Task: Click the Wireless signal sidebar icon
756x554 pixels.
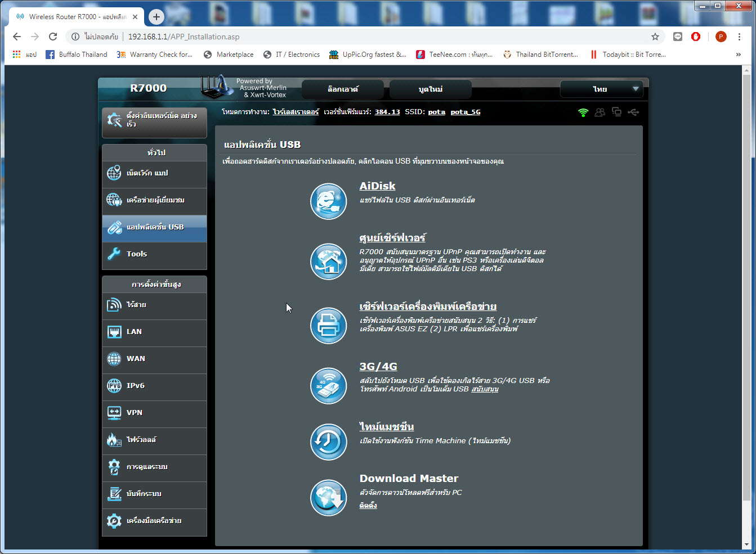Action: tap(114, 305)
